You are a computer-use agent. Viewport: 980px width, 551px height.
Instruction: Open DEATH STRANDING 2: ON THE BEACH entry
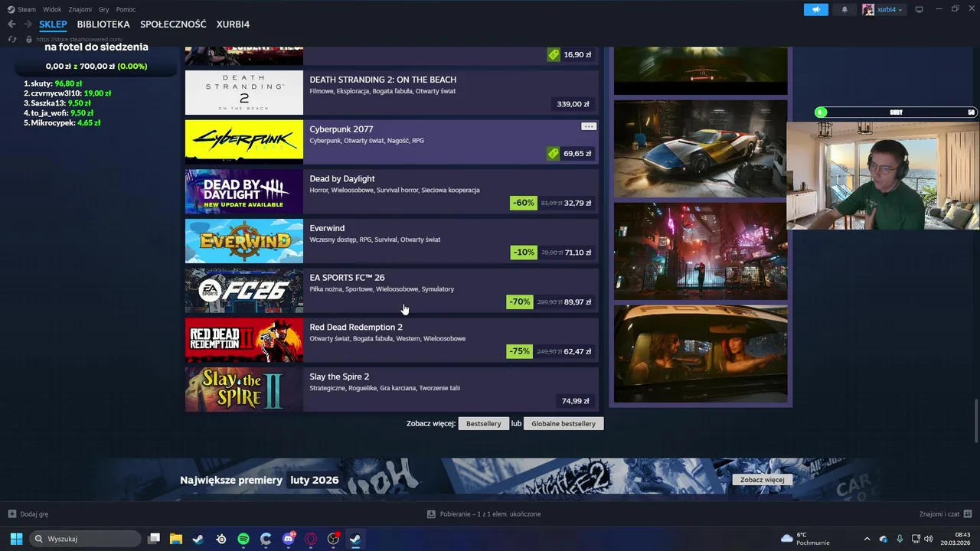(391, 93)
